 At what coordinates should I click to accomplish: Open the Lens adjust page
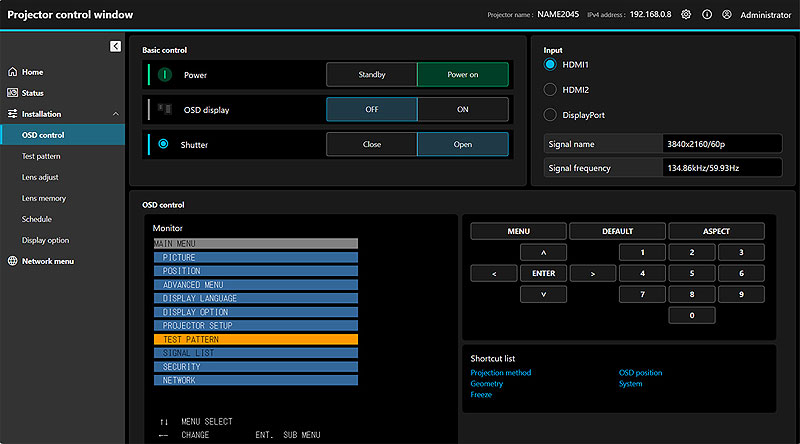pyautogui.click(x=40, y=177)
